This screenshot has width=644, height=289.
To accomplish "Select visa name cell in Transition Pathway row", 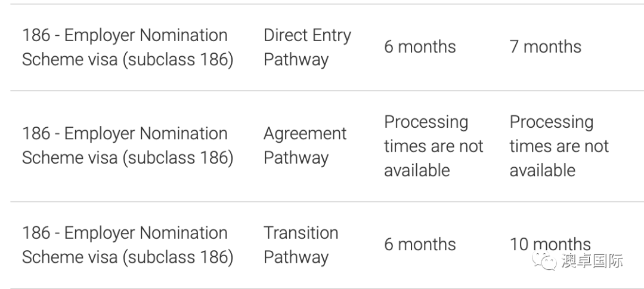I will [x=128, y=245].
